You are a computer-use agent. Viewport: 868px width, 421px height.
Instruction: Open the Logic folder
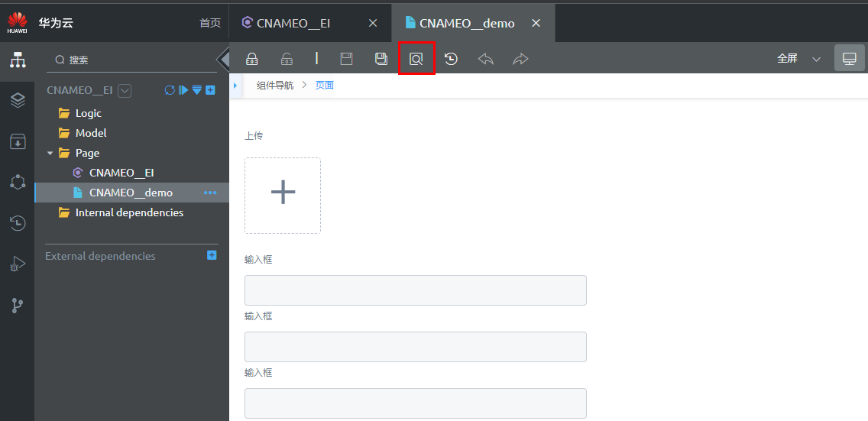coord(79,113)
